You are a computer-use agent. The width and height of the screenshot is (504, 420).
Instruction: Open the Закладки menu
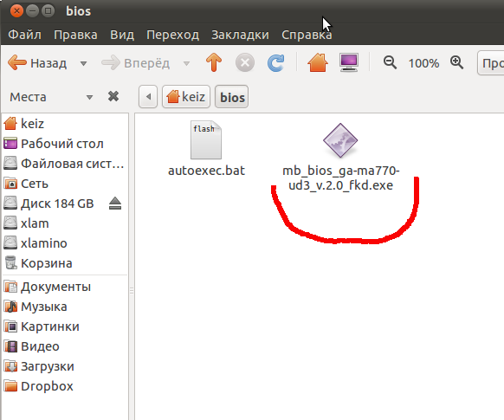click(x=240, y=35)
